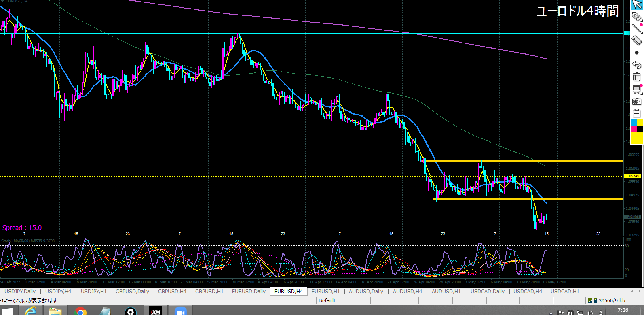The width and height of the screenshot is (644, 315).
Task: Pick the large yellow color swatch
Action: point(637,138)
